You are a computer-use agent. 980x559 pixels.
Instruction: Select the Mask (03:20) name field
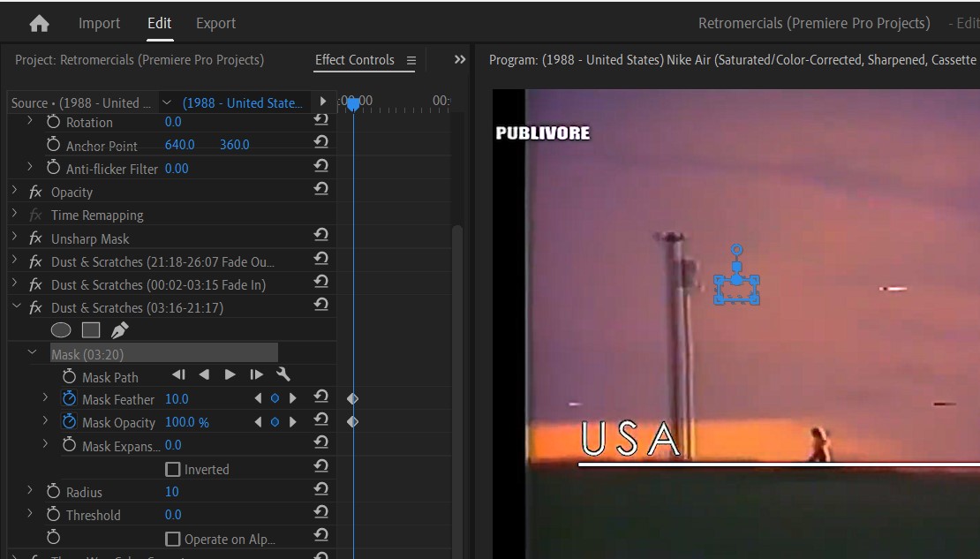pyautogui.click(x=163, y=354)
